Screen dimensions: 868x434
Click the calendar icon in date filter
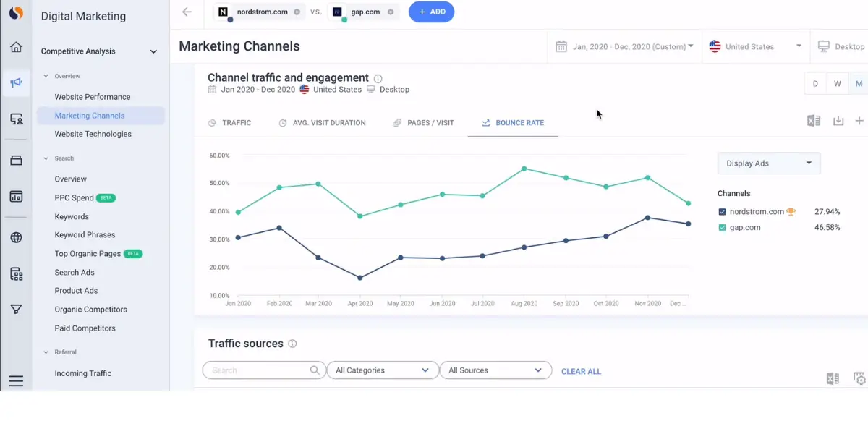point(561,46)
